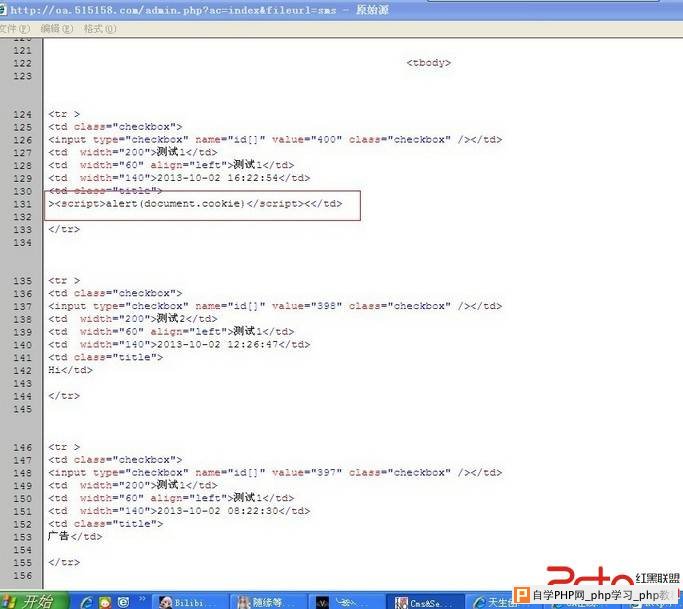Click the </tr> tag on line 155
This screenshot has width=683, height=609.
click(x=64, y=562)
